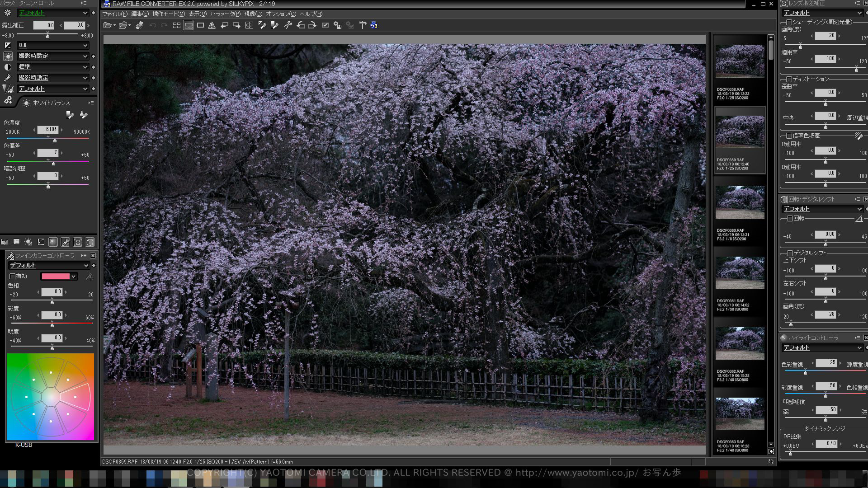
Task: Click the gray balance eyedropper tool
Action: click(x=70, y=115)
